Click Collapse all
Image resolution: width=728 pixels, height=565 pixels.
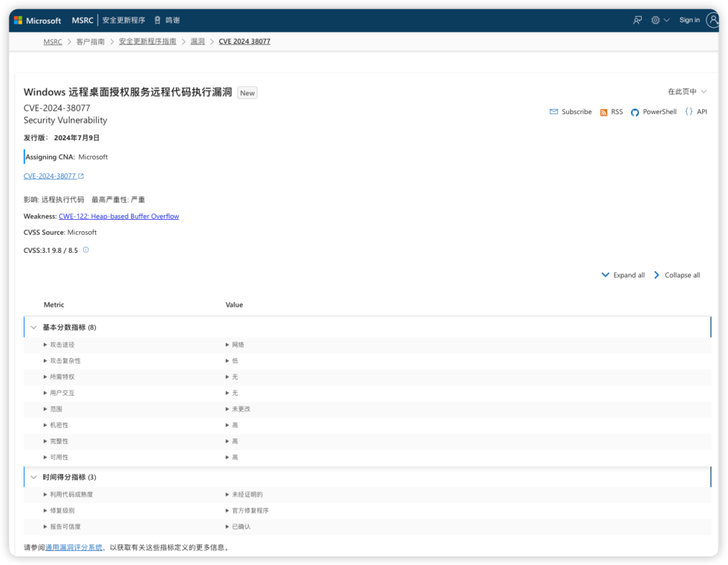pyautogui.click(x=677, y=275)
